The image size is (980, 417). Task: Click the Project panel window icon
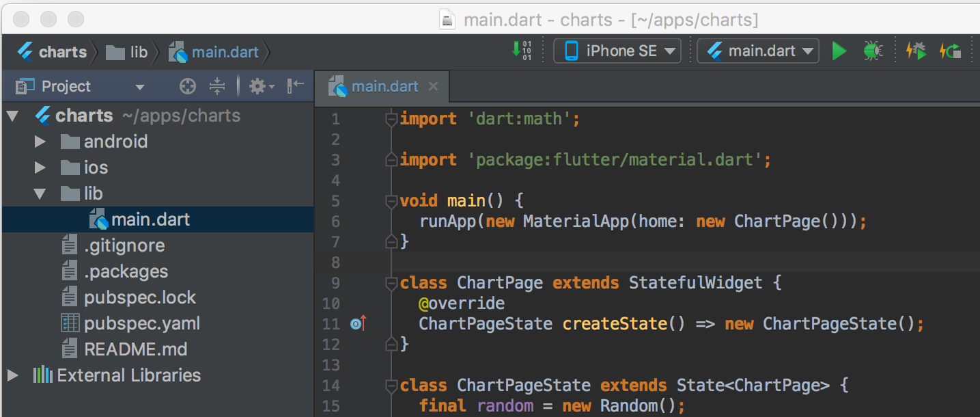(x=25, y=86)
